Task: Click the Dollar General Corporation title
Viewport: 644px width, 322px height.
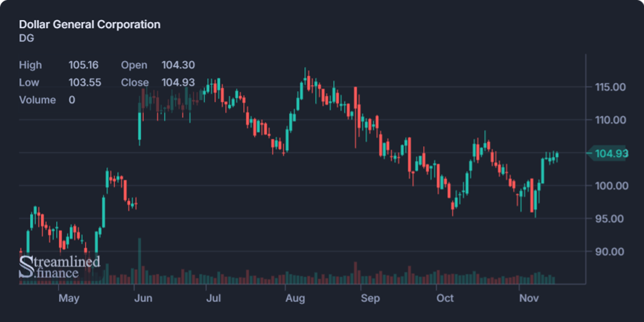Action: [x=90, y=25]
